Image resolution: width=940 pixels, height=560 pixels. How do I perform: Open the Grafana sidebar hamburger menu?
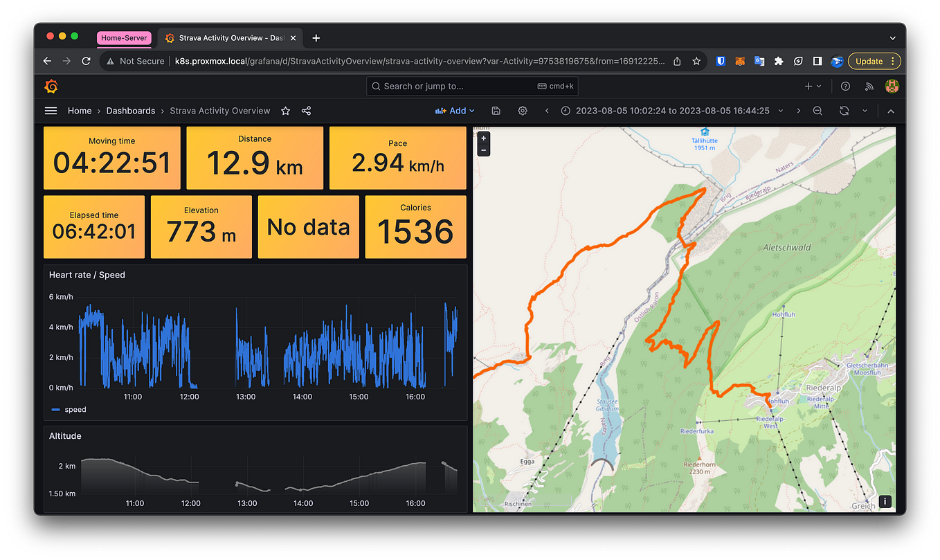click(x=51, y=111)
